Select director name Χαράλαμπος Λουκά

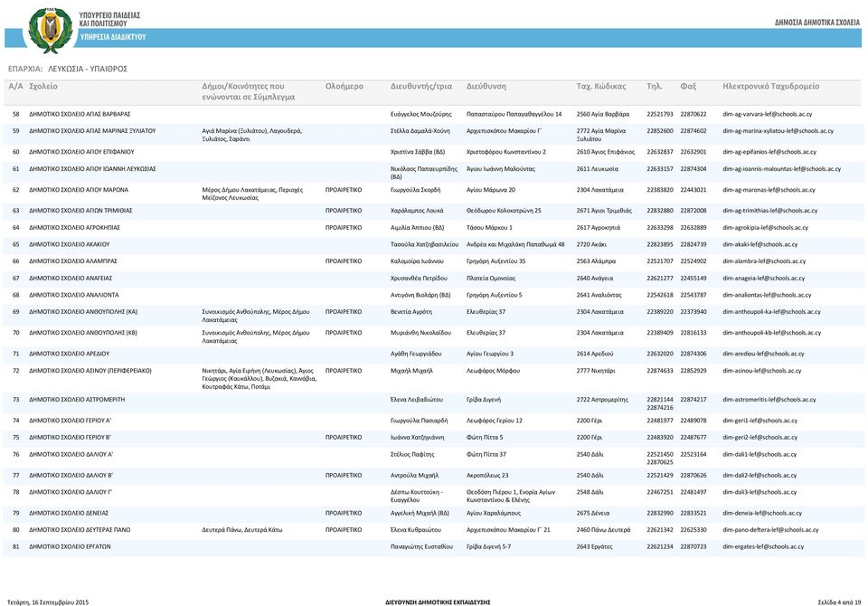[417, 211]
